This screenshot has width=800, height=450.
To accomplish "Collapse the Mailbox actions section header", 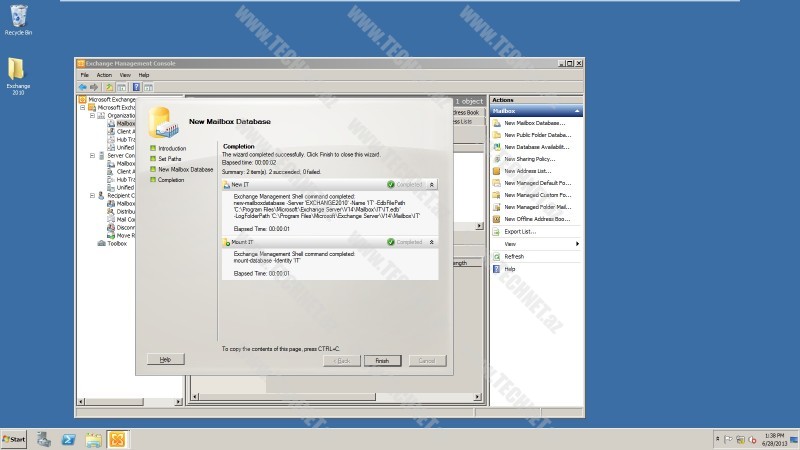I will (x=577, y=111).
